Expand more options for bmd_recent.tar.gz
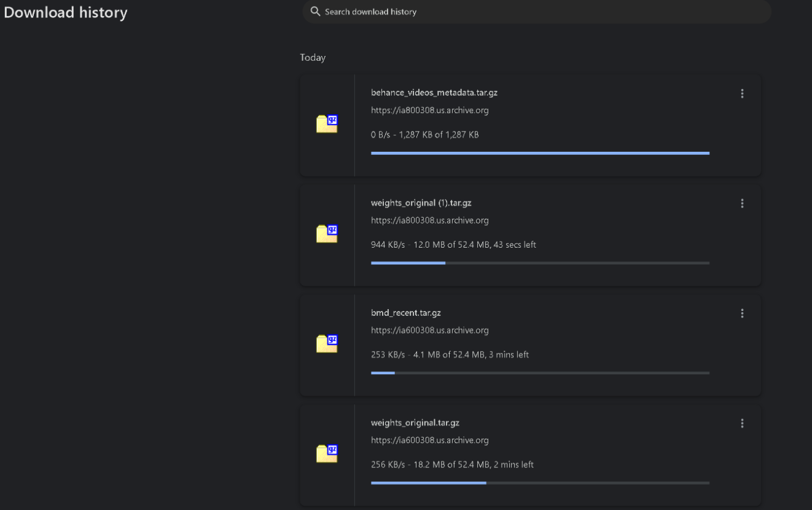Image resolution: width=812 pixels, height=510 pixels. click(x=742, y=313)
